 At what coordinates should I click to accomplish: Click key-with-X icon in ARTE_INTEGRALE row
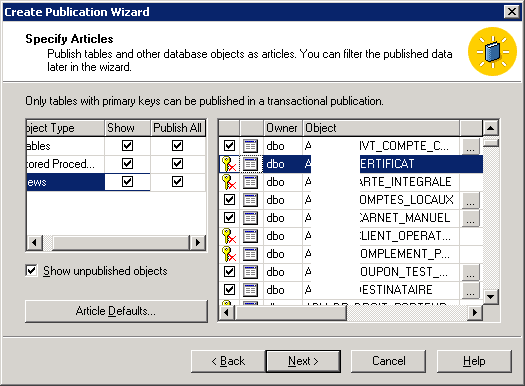click(x=229, y=182)
